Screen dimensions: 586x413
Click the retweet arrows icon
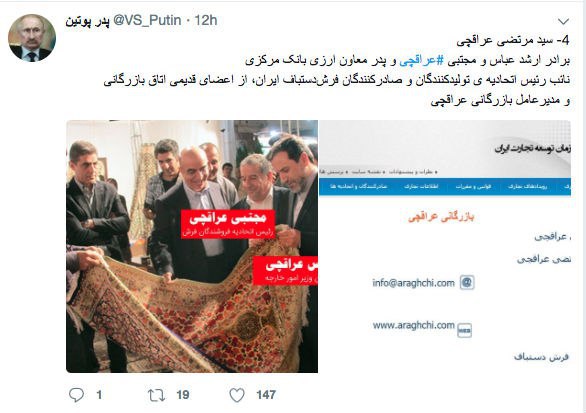(156, 395)
